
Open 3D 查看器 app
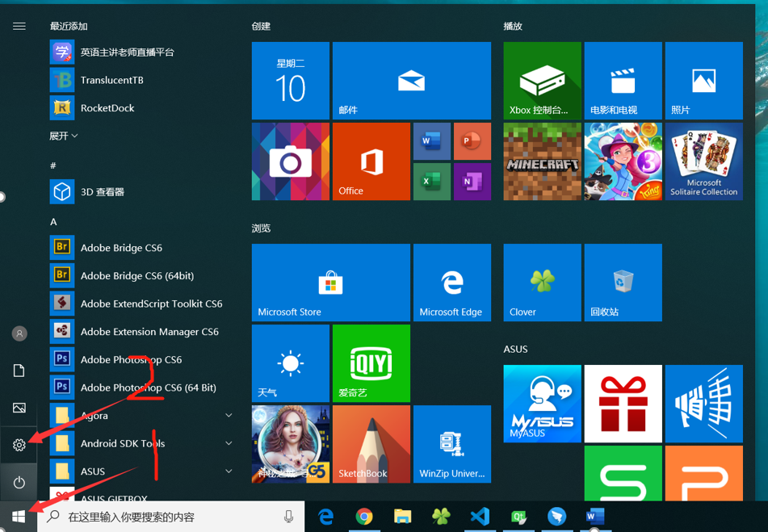(141, 191)
